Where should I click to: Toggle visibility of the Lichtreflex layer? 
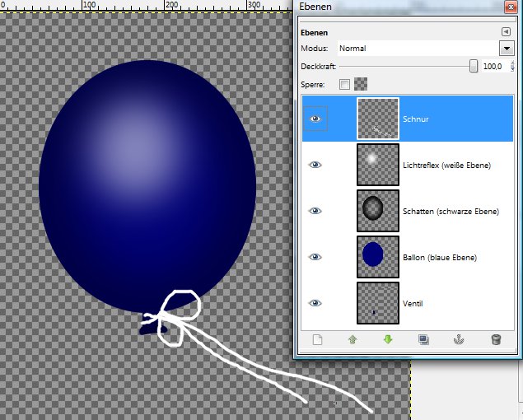(315, 165)
